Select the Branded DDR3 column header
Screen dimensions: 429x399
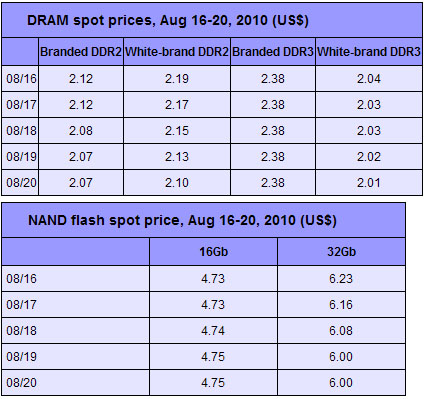coord(273,52)
